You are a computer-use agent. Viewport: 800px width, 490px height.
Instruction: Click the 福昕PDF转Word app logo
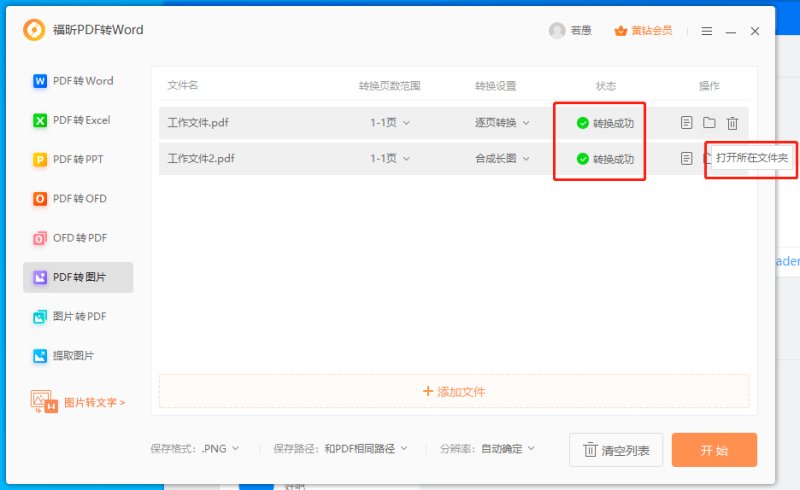point(34,30)
